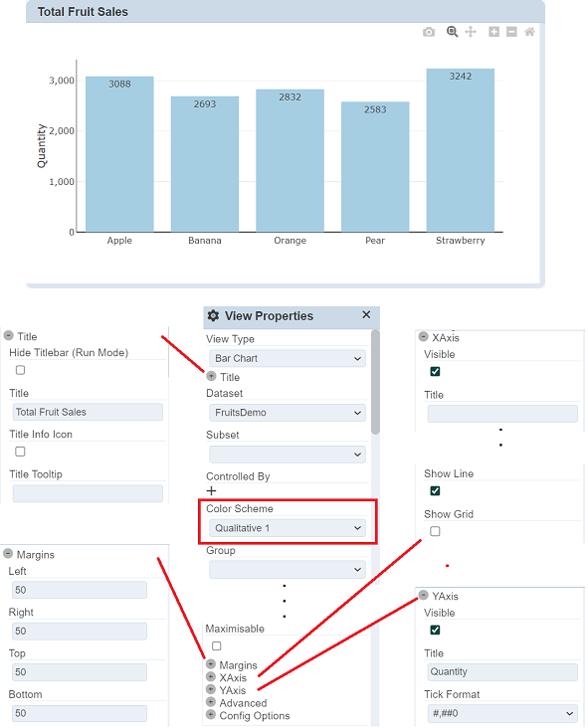This screenshot has height=728, width=588.
Task: Select the pan arrows chart tool
Action: pyautogui.click(x=471, y=32)
